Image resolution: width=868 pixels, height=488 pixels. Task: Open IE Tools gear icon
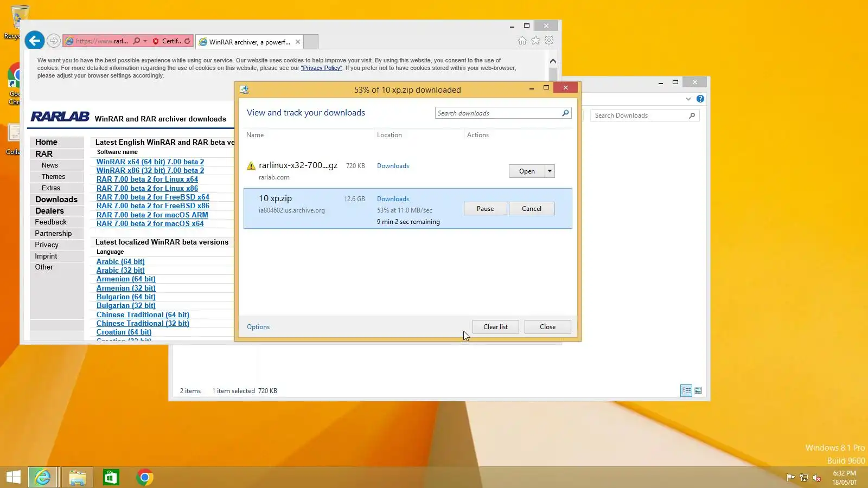549,41
